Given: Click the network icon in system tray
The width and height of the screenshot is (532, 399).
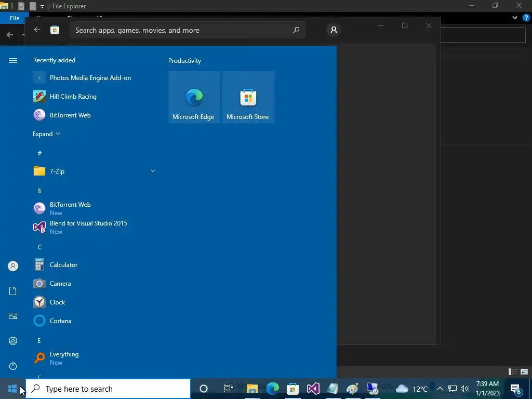Looking at the screenshot, I should (453, 389).
